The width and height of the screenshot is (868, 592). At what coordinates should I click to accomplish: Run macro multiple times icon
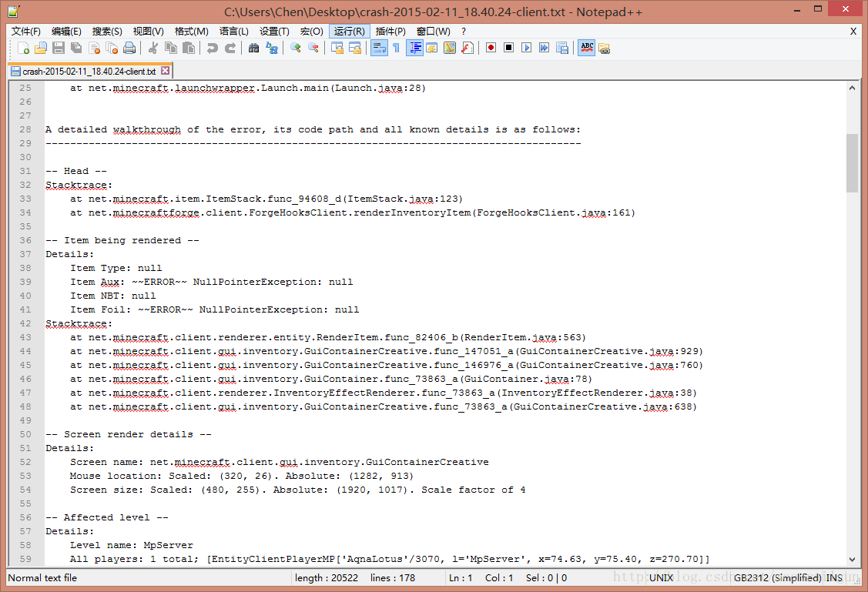545,48
